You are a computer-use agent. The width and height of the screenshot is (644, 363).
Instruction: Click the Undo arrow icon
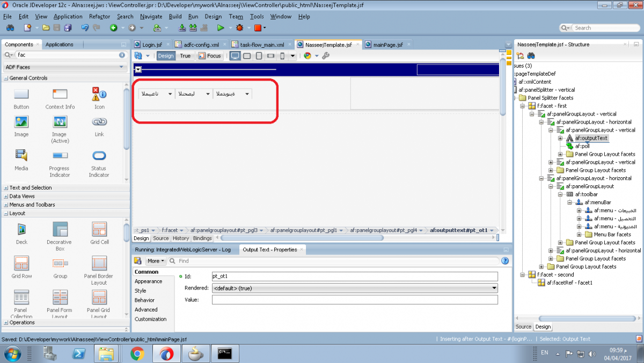pos(85,27)
